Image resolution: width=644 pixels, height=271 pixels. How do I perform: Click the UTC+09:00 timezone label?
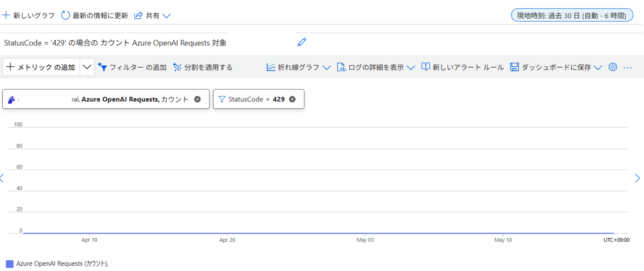616,240
